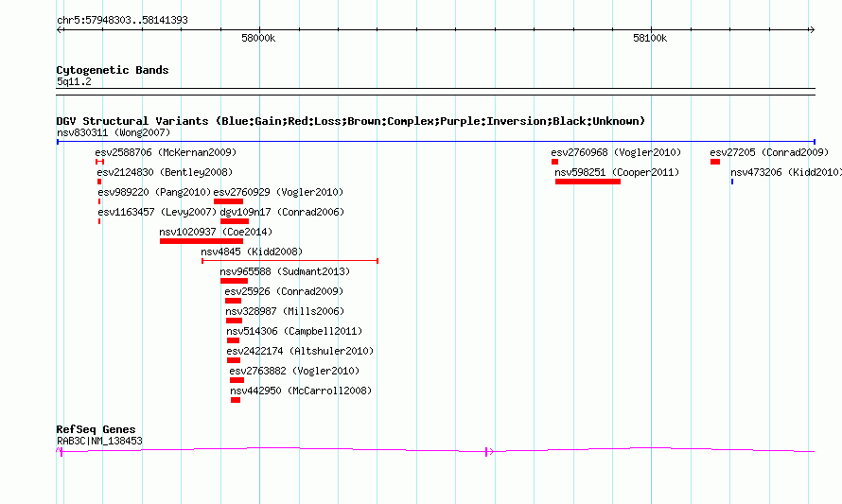Open the esv2422174 (Altshuler2010) label
Screen dimensions: 842x504
click(300, 351)
